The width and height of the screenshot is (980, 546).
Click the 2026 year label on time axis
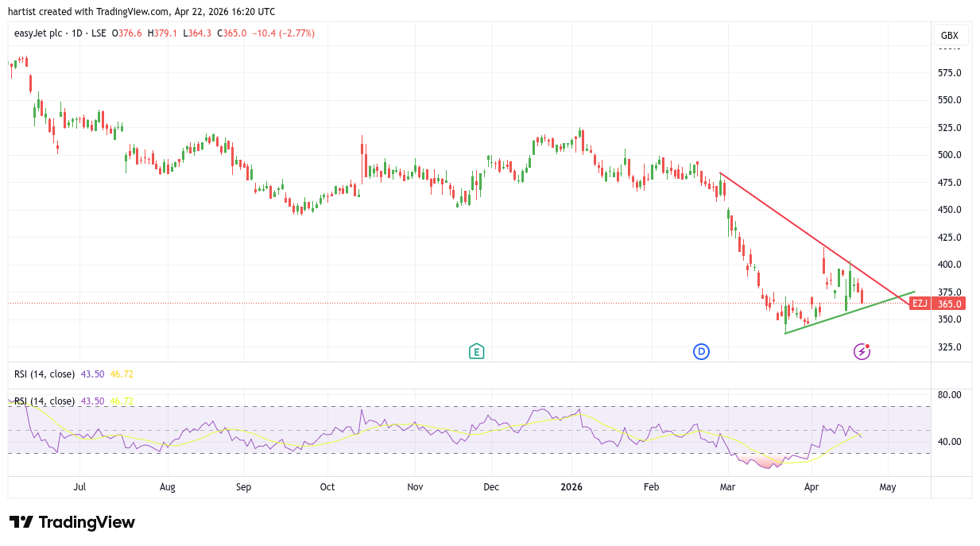tap(571, 487)
